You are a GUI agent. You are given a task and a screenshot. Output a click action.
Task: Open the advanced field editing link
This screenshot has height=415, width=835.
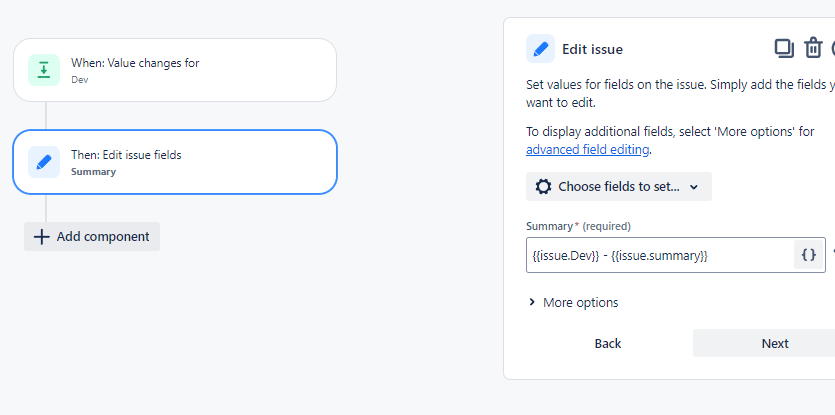(x=588, y=150)
